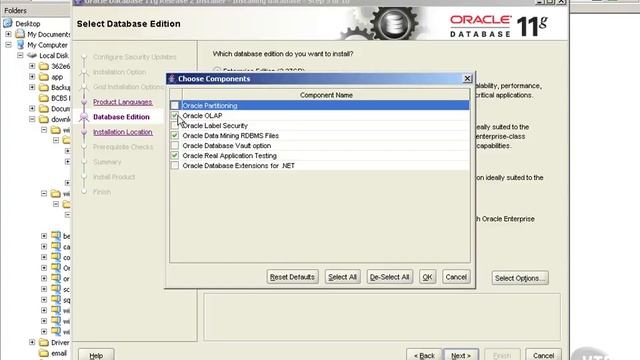
Task: Collapse the My Computer tree node
Action: [8, 45]
